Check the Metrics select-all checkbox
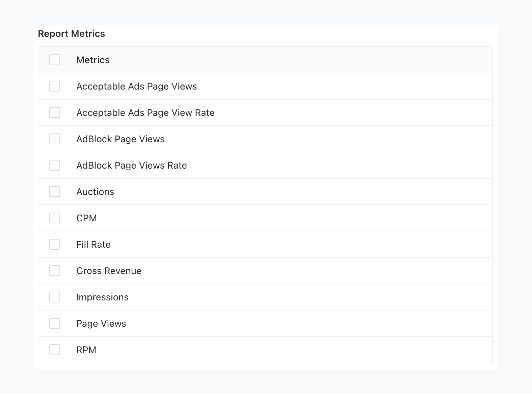 54,60
